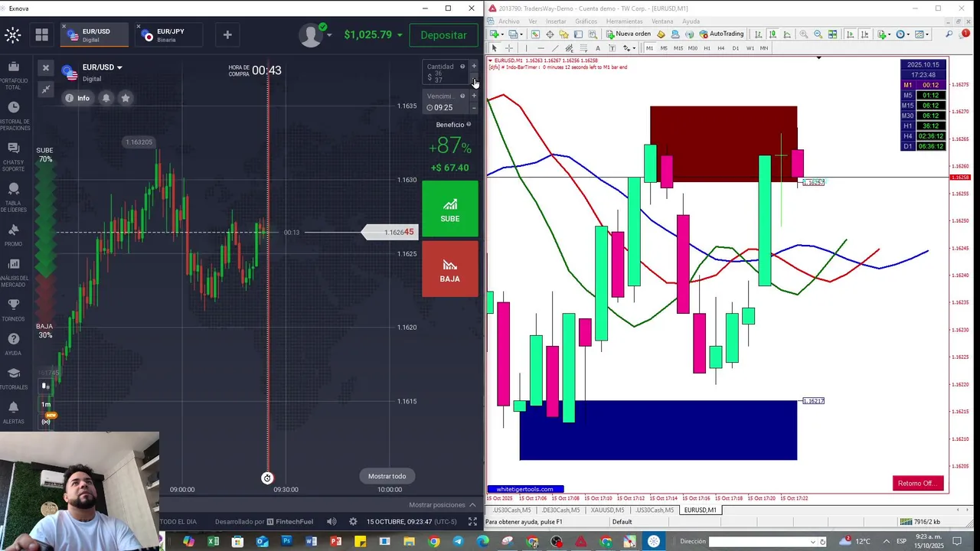The width and height of the screenshot is (980, 551).
Task: Click MetaTrader search magnifier icon
Action: tap(949, 34)
